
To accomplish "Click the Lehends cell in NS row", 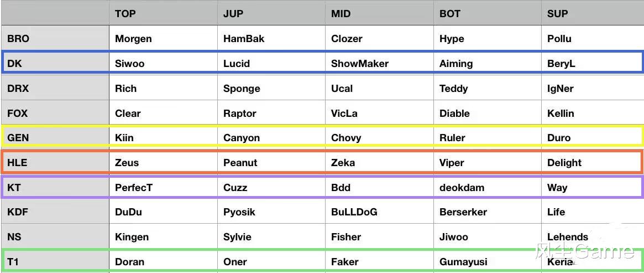I will (592, 237).
